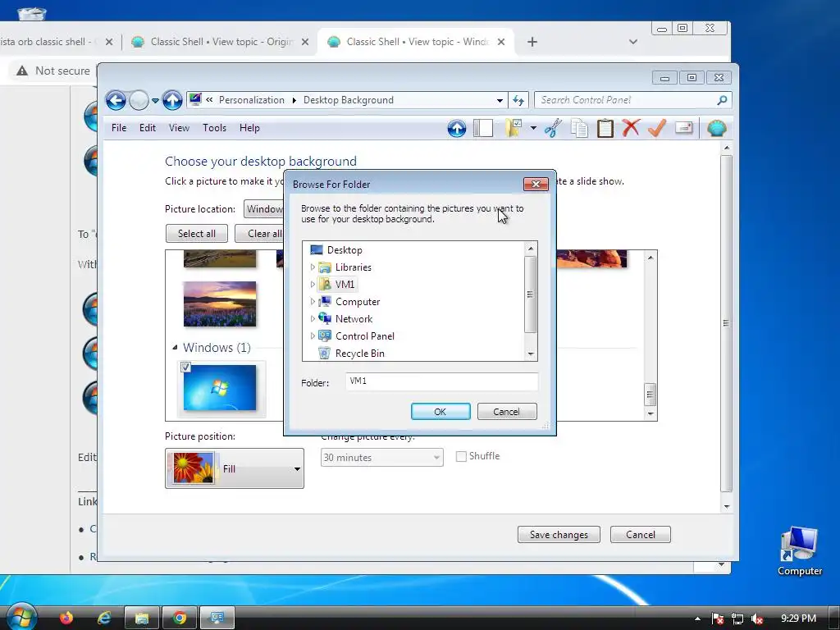Uncheck the Windows wallpaper thumbnail checkbox

[185, 367]
